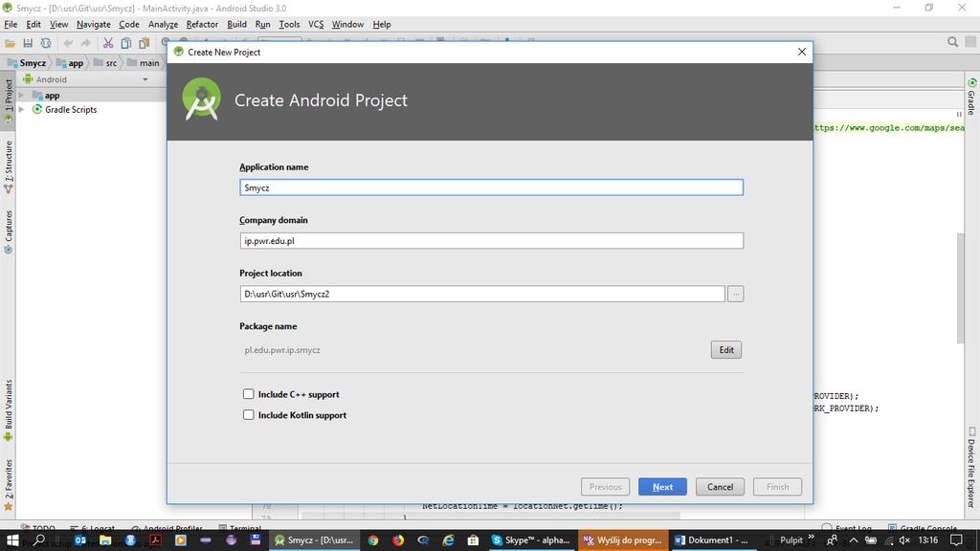Click the taskbar clock showing 13:16

pyautogui.click(x=928, y=540)
